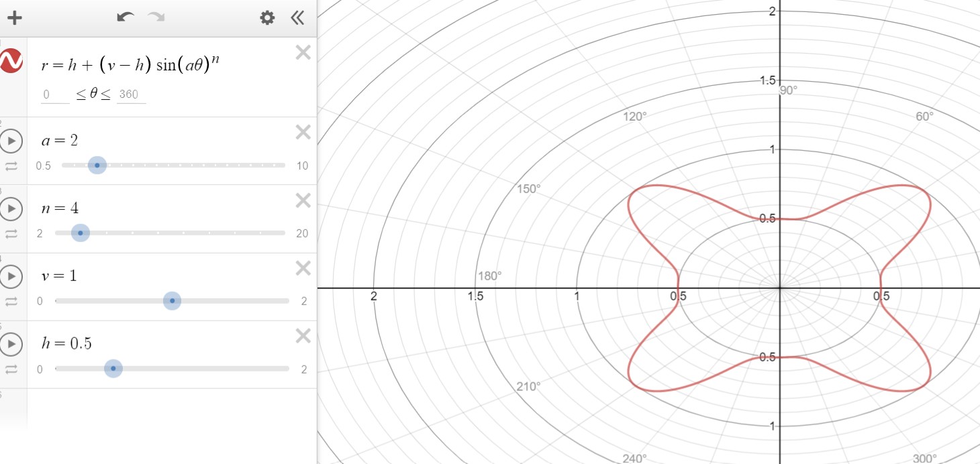
Task: Set theta lower bound field 0
Action: 55,95
